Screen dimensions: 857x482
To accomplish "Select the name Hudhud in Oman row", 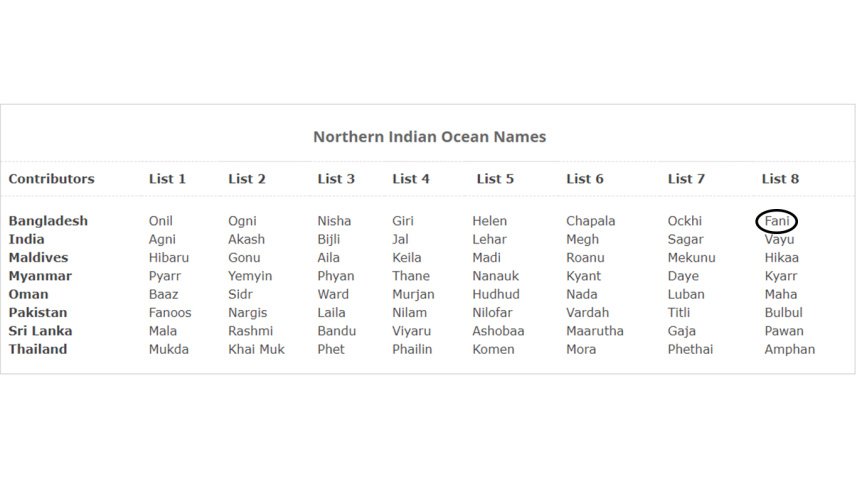I will pos(496,294).
